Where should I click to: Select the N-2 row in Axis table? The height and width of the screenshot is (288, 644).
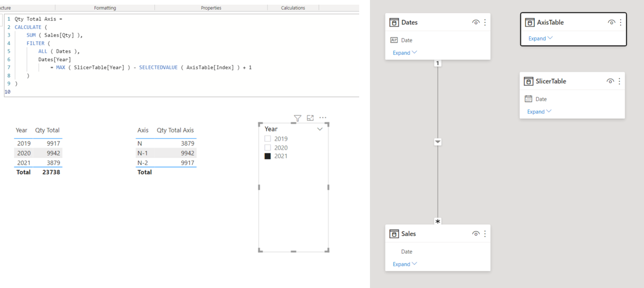pos(166,163)
